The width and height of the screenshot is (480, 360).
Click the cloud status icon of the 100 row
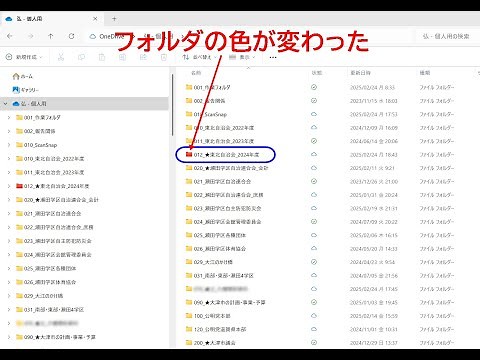tap(314, 315)
